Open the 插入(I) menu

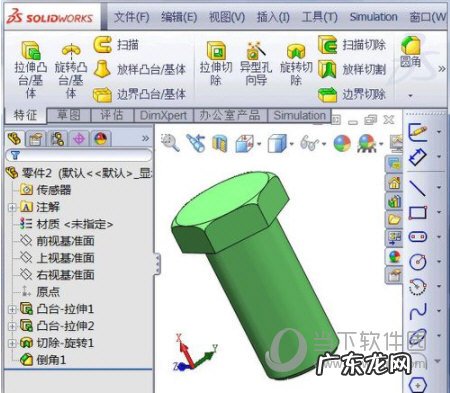(273, 17)
